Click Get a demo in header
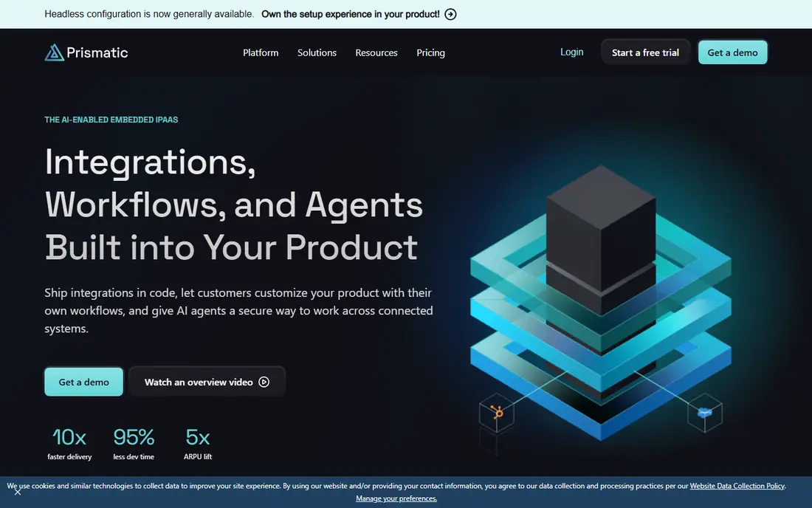812x508 pixels. [732, 52]
